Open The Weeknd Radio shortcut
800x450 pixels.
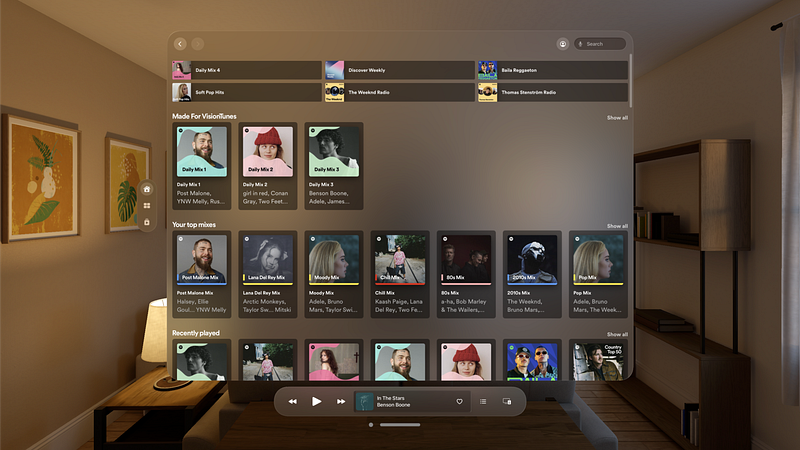(399, 92)
